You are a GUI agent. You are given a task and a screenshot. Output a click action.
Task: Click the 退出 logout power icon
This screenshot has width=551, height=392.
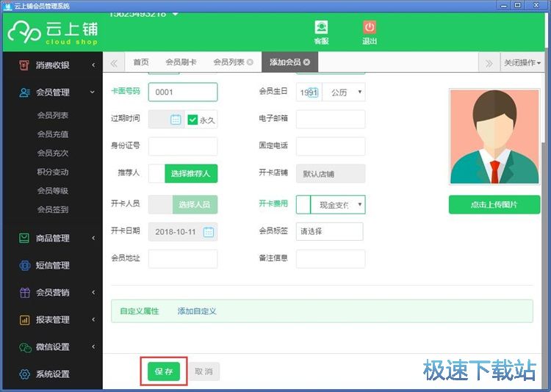pos(369,28)
